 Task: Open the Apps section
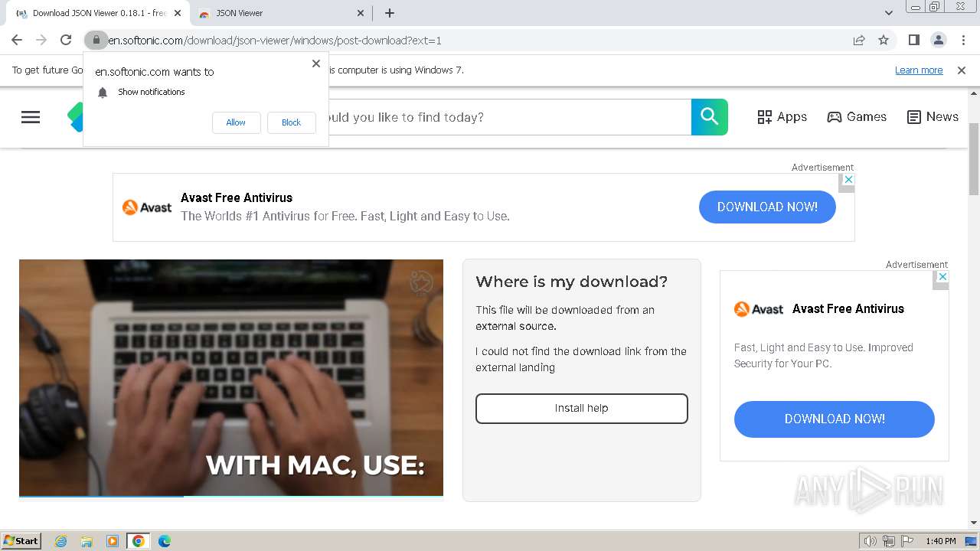(782, 117)
